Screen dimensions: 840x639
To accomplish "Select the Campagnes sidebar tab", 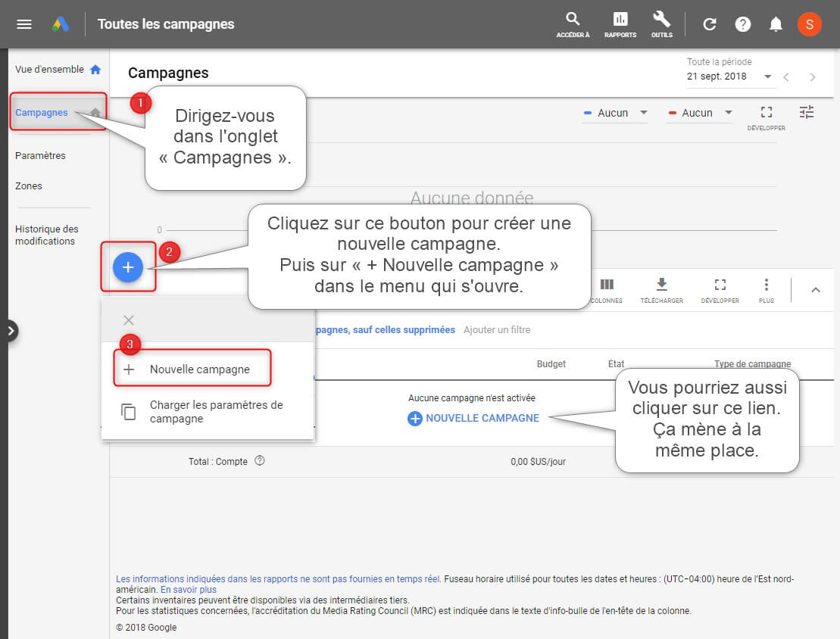I will 41,113.
